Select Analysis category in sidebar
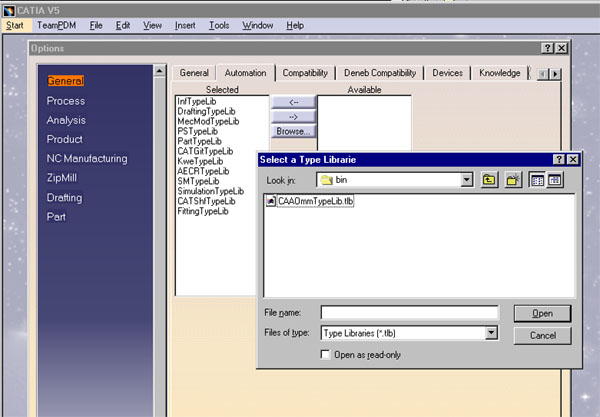 click(x=66, y=120)
